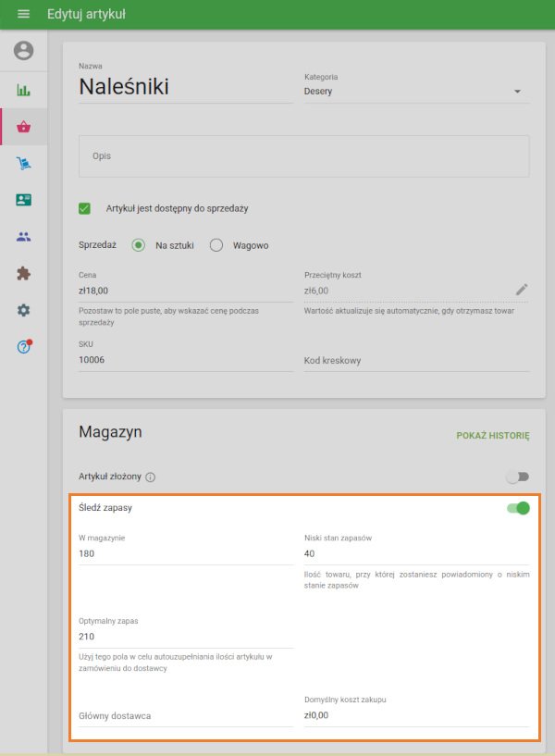Open the items basket icon in sidebar

[x=23, y=127]
